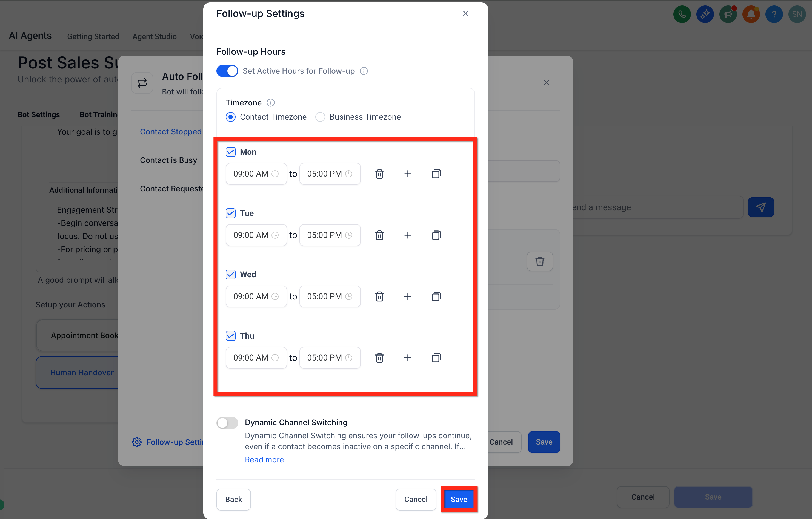The height and width of the screenshot is (519, 812).
Task: Uncheck the Wed checkbox
Action: click(x=231, y=275)
